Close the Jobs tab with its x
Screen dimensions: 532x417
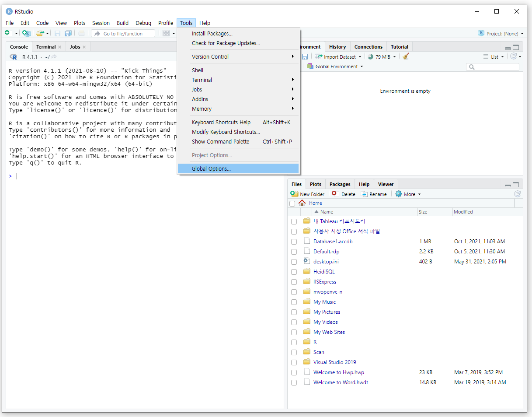pyautogui.click(x=84, y=47)
